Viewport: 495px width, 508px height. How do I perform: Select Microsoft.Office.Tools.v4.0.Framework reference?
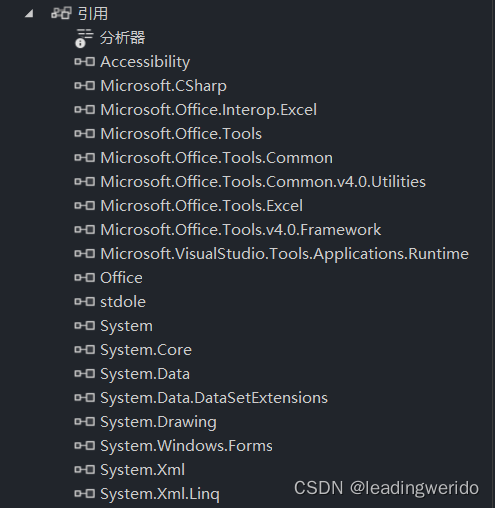point(241,230)
